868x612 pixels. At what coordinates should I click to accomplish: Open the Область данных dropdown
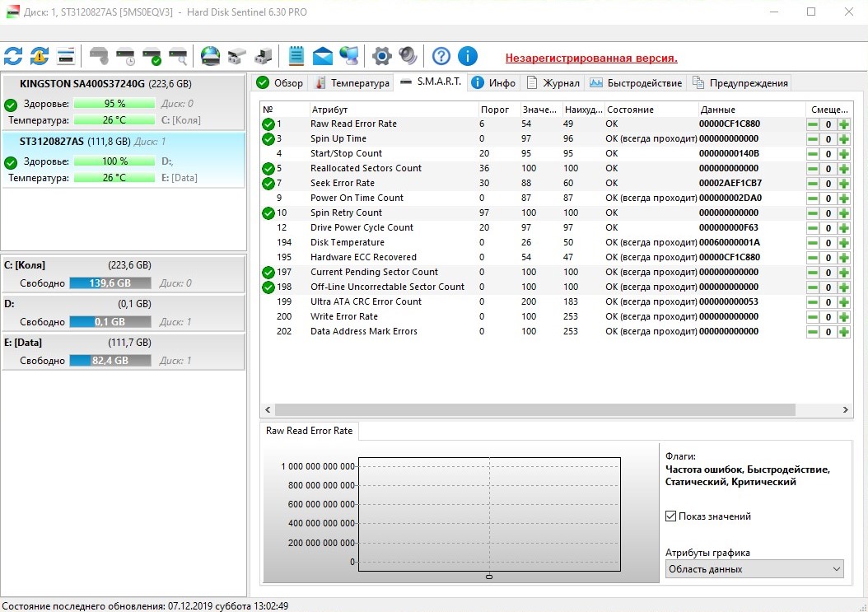point(754,569)
